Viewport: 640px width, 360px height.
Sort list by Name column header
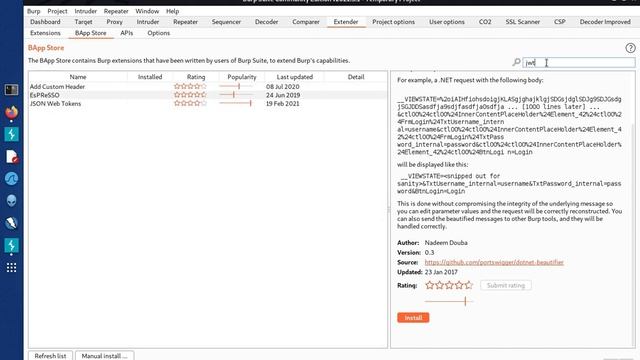(78, 77)
